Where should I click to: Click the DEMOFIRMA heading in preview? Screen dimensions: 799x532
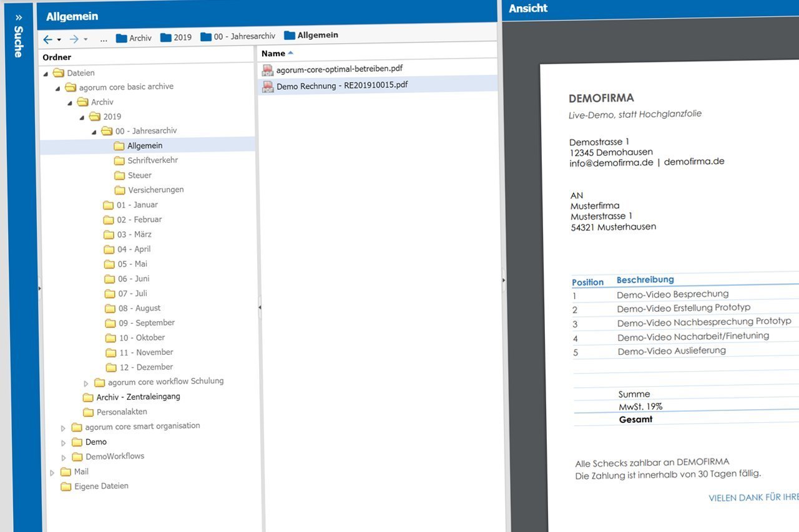[601, 98]
